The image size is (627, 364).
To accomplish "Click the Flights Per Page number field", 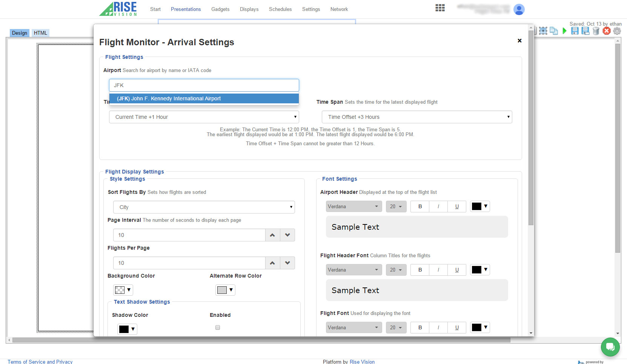I will click(x=189, y=263).
